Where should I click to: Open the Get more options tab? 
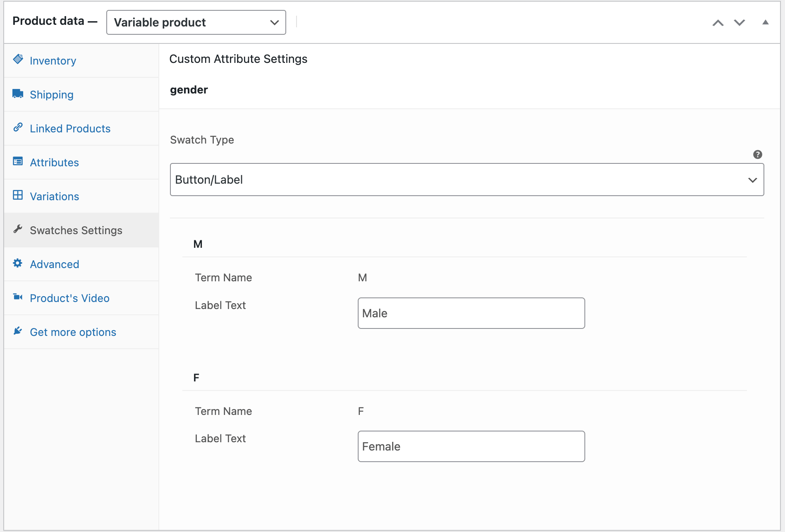pos(73,332)
